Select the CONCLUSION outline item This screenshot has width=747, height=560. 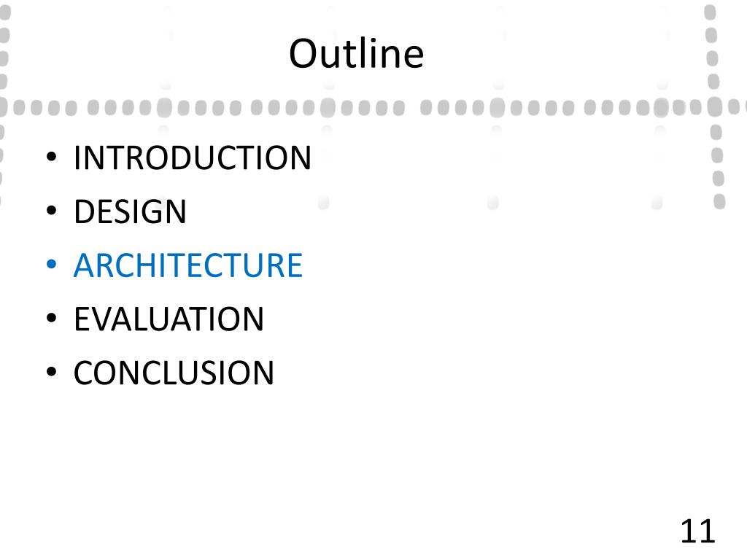point(174,373)
